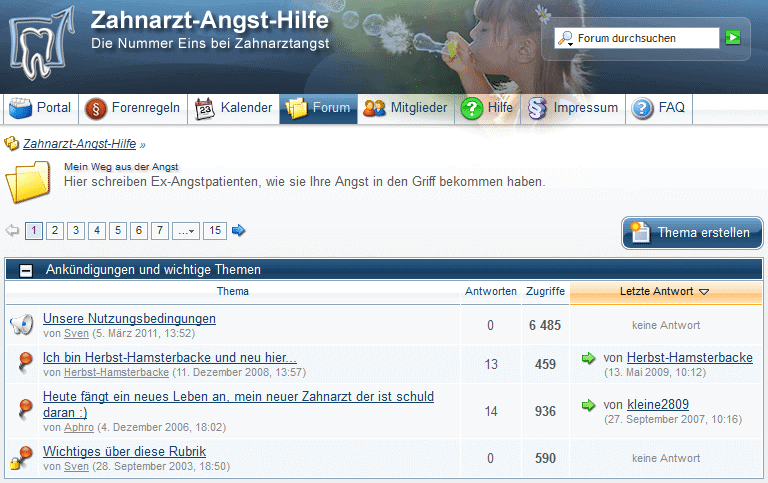Go to page 15 of the thread list
Viewport: 768px width, 483px height.
[215, 231]
